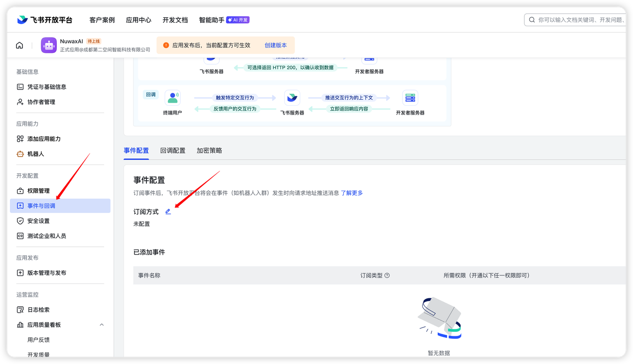Click the 协作者管理 person icon
The height and width of the screenshot is (364, 633).
tap(20, 102)
